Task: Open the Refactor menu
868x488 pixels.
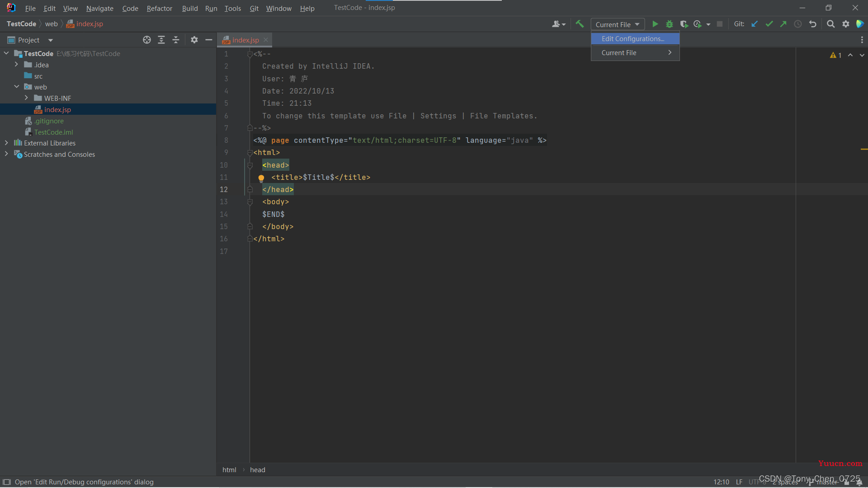Action: pos(159,8)
